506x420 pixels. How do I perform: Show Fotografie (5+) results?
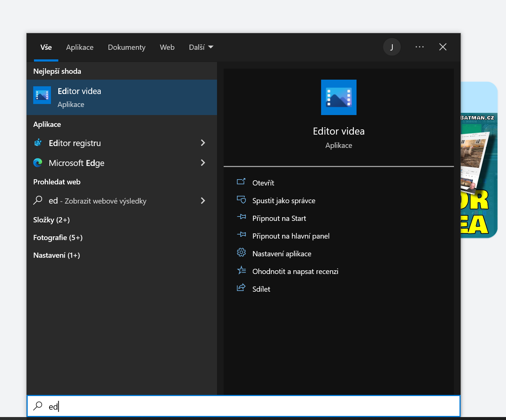pos(58,237)
